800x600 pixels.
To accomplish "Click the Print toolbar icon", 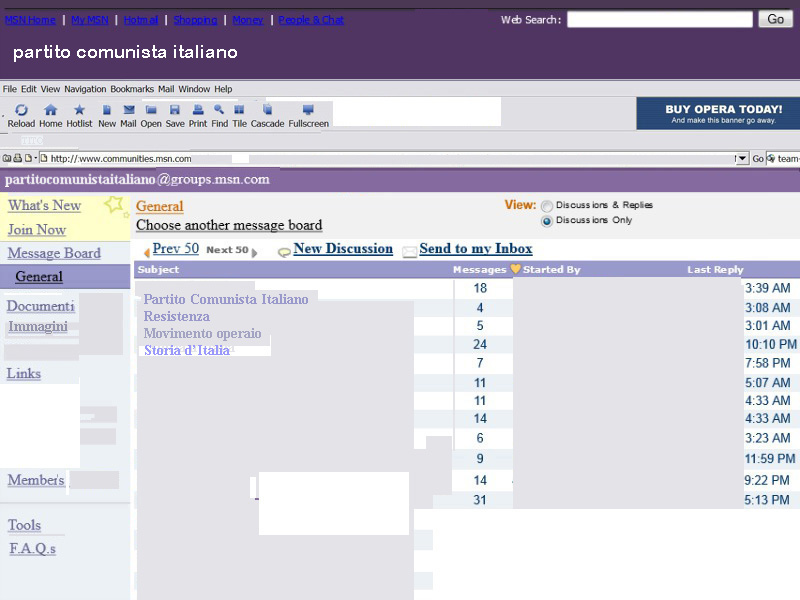I will tap(198, 110).
